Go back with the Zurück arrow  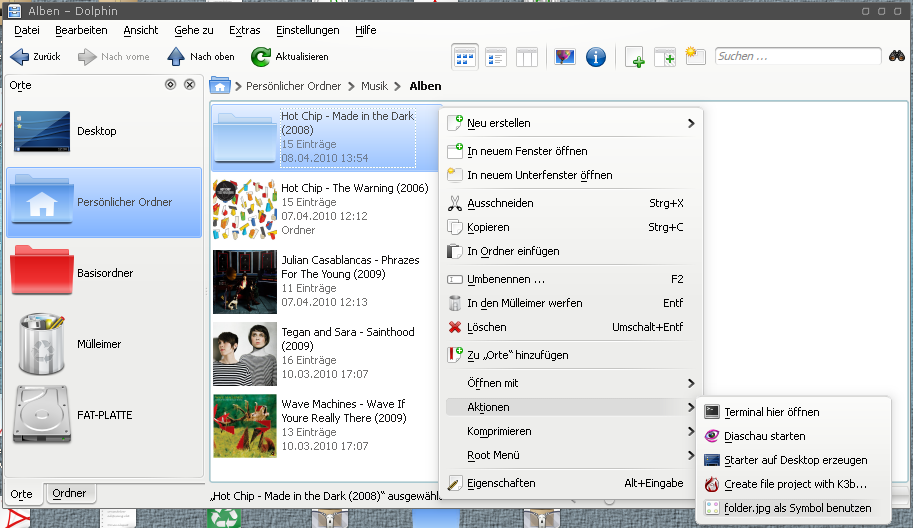35,56
